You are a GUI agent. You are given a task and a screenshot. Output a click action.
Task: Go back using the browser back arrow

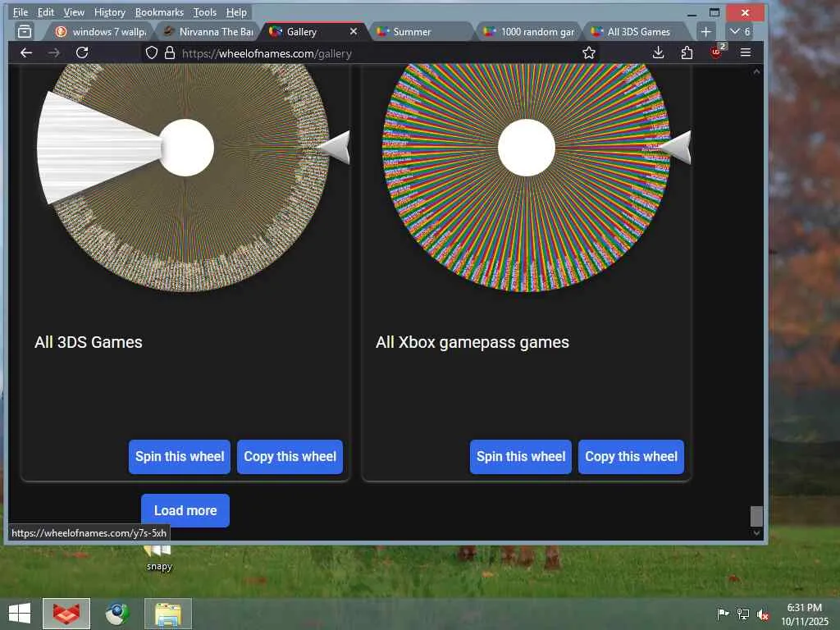point(26,52)
